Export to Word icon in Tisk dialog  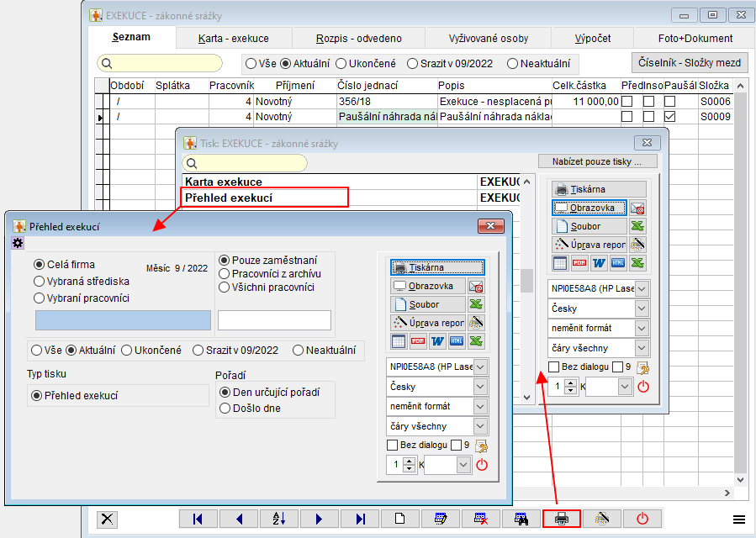point(599,263)
